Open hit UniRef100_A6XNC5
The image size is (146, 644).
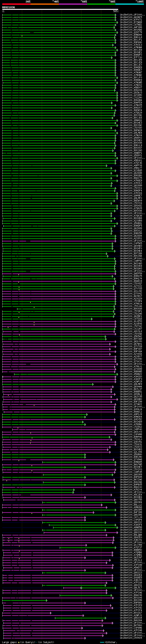click(131, 17)
